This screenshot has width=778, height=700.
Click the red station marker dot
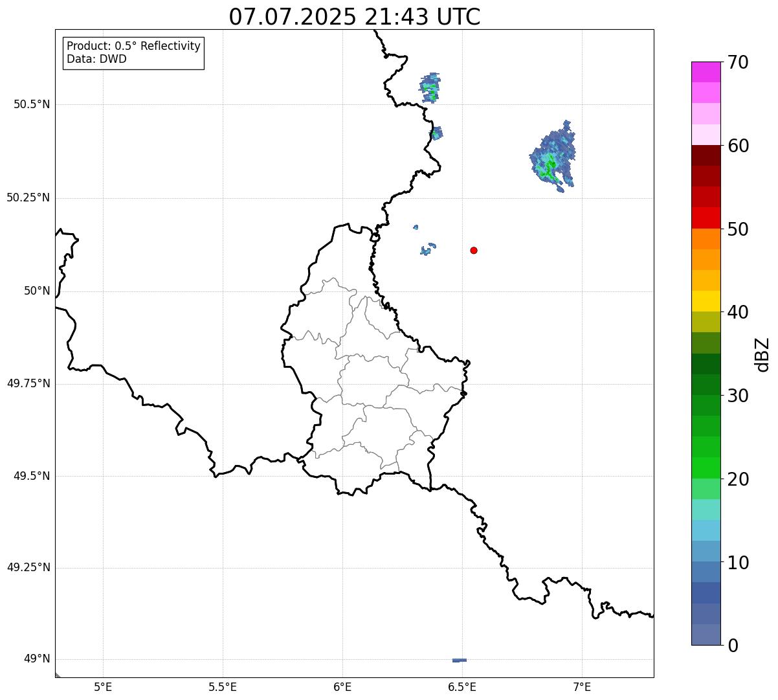[474, 250]
